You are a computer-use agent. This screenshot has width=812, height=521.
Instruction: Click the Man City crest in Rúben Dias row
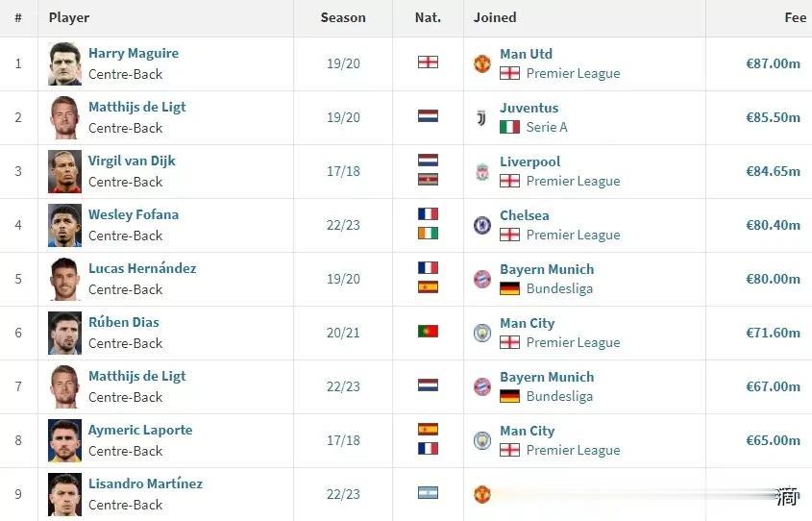(482, 333)
